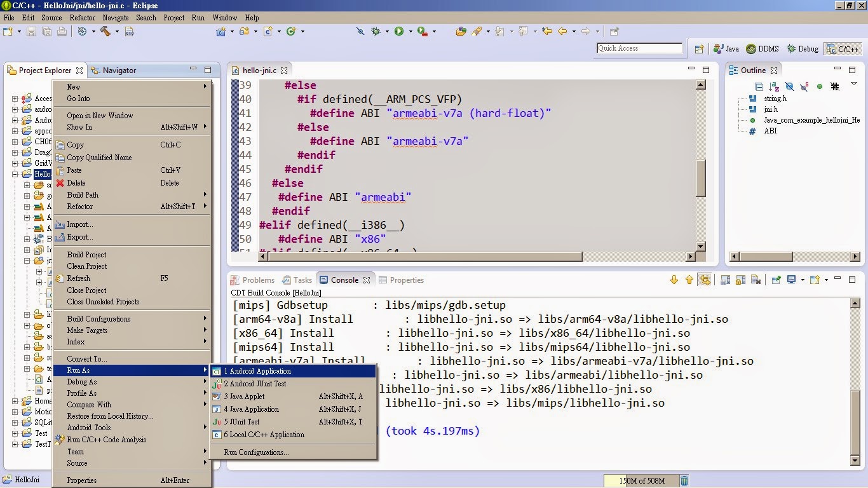Screen dimensions: 868x488
Task: Open the Run launch dropdown arrow
Action: coord(410,31)
